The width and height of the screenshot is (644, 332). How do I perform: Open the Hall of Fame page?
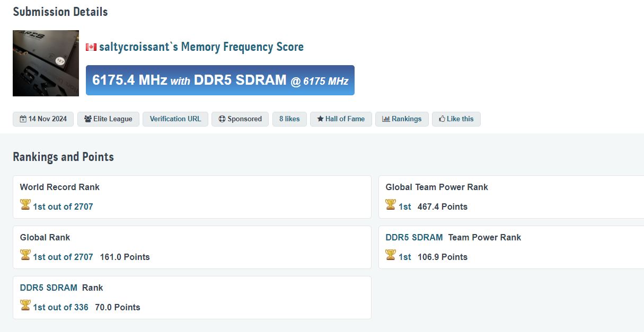(341, 119)
